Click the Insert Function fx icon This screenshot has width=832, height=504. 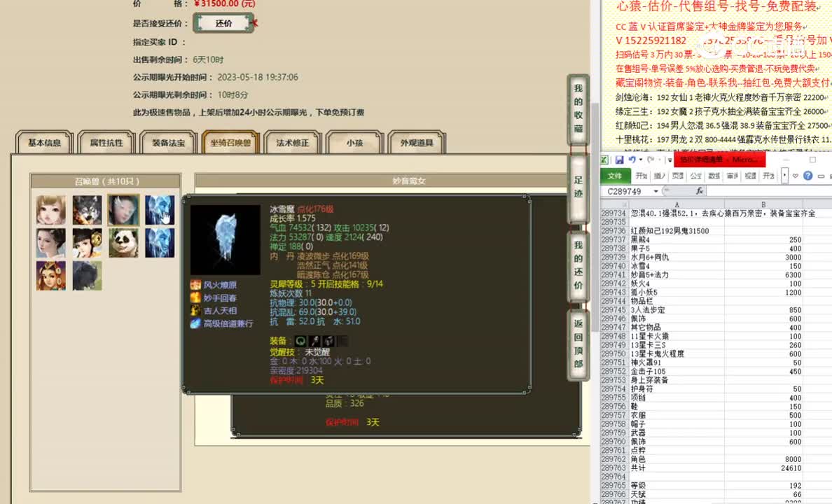(x=699, y=191)
